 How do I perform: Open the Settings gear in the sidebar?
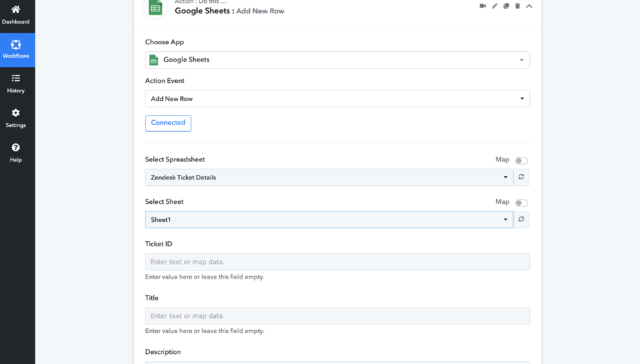tap(16, 118)
